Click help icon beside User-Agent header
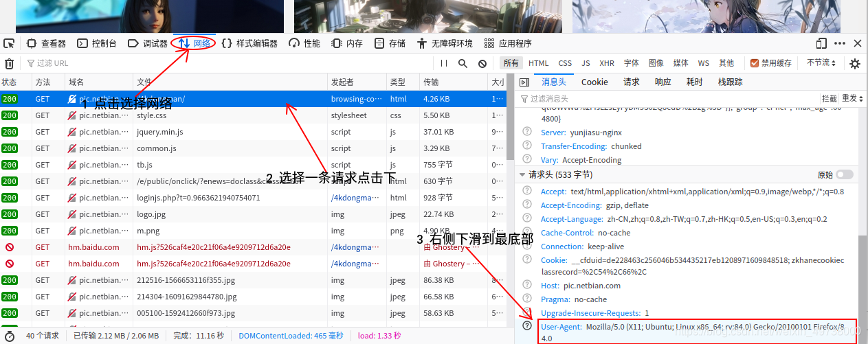The height and width of the screenshot is (344, 868). pyautogui.click(x=527, y=326)
